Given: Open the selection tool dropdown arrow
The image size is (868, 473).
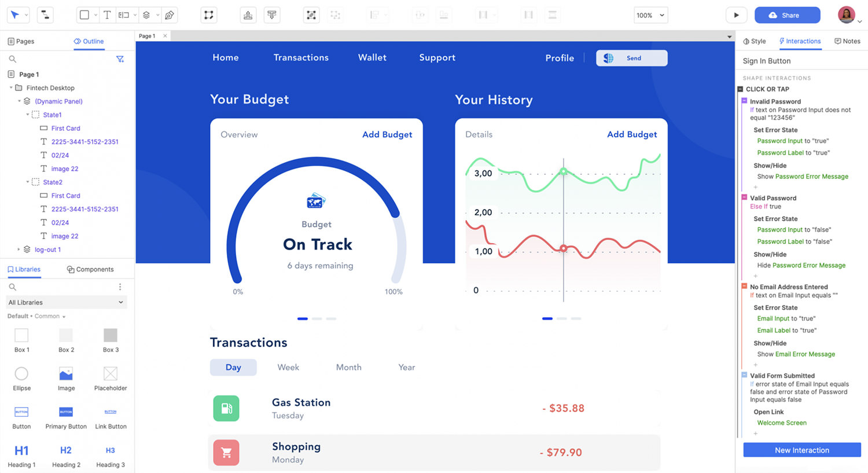Looking at the screenshot, I should [26, 15].
